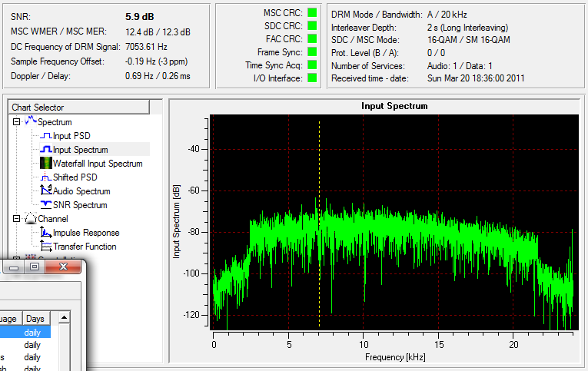Click the MSC CRC green indicator
The width and height of the screenshot is (588, 371).
pyautogui.click(x=312, y=12)
